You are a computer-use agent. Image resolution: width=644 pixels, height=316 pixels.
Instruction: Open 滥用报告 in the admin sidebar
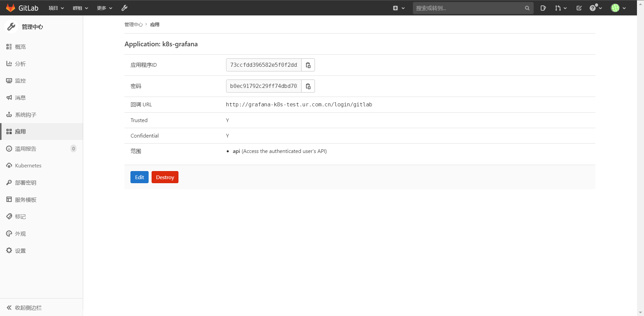click(x=42, y=149)
